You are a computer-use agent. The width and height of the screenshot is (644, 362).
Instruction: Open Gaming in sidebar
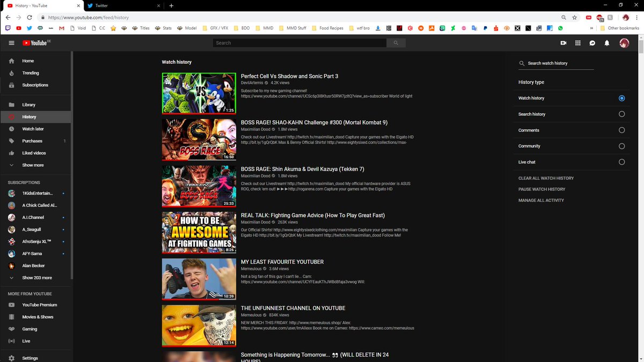(x=35, y=329)
